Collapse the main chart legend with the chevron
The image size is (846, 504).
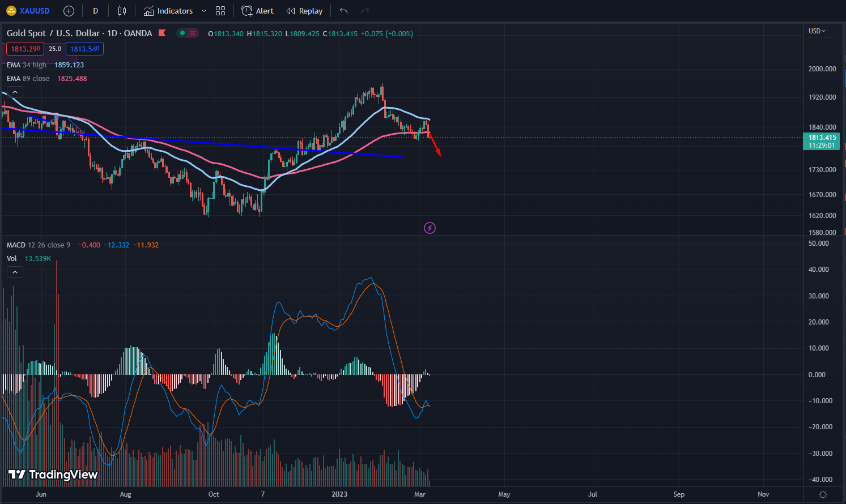[15, 91]
